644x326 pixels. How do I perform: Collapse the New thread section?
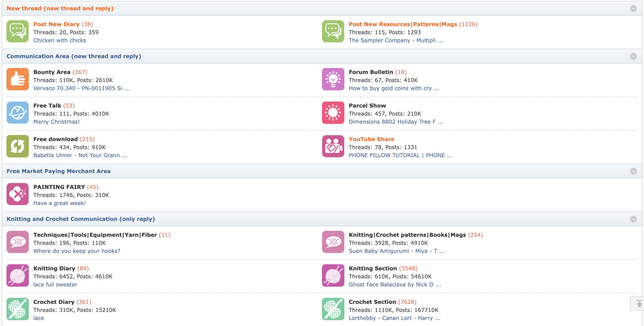click(x=633, y=8)
